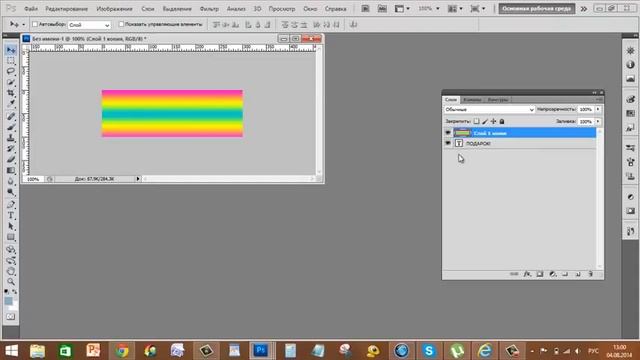Open the status bar info arrow
Image resolution: width=640 pixels, height=360 pixels.
138,179
